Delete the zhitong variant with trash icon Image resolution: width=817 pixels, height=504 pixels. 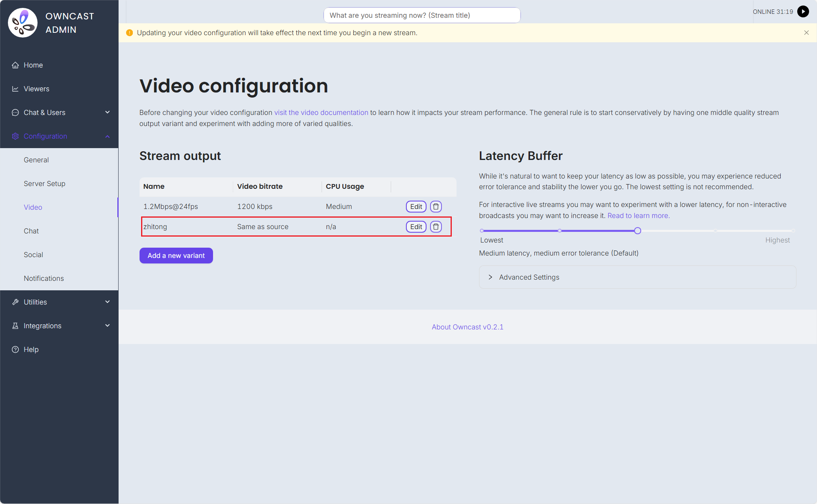(436, 227)
